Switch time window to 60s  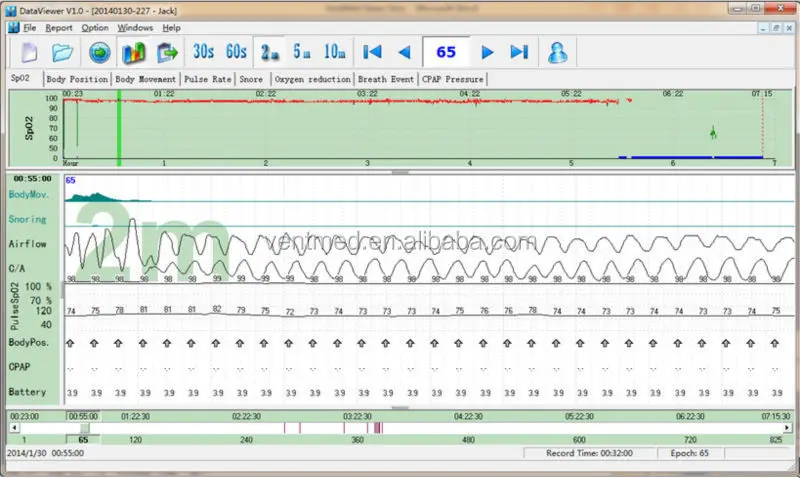pos(236,52)
